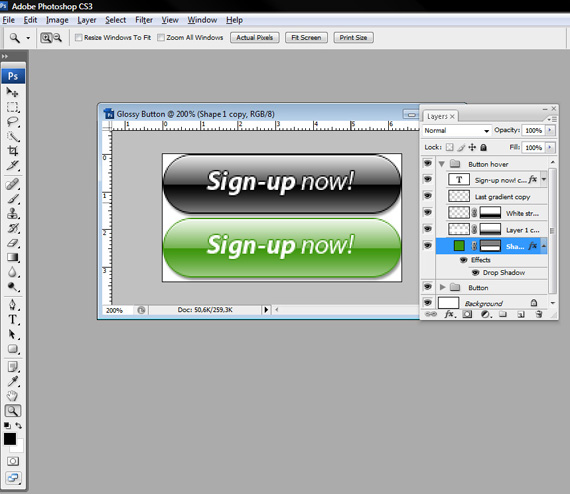
Task: Expand the Button layer group
Action: pos(442,287)
